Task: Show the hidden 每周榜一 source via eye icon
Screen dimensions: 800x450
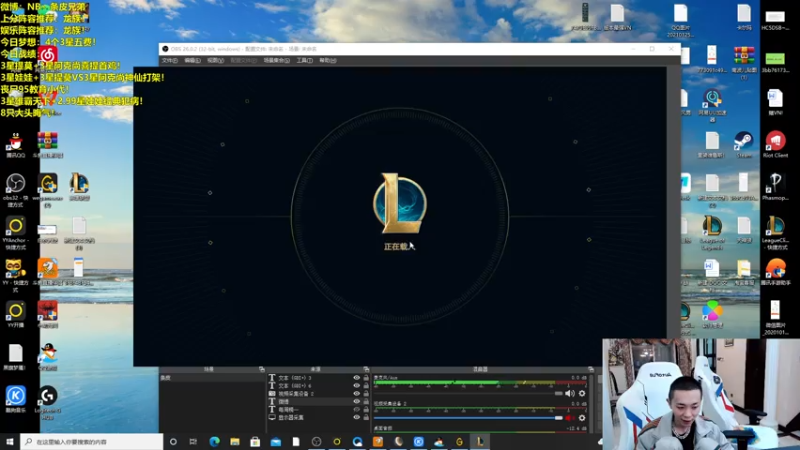Action: click(x=356, y=409)
